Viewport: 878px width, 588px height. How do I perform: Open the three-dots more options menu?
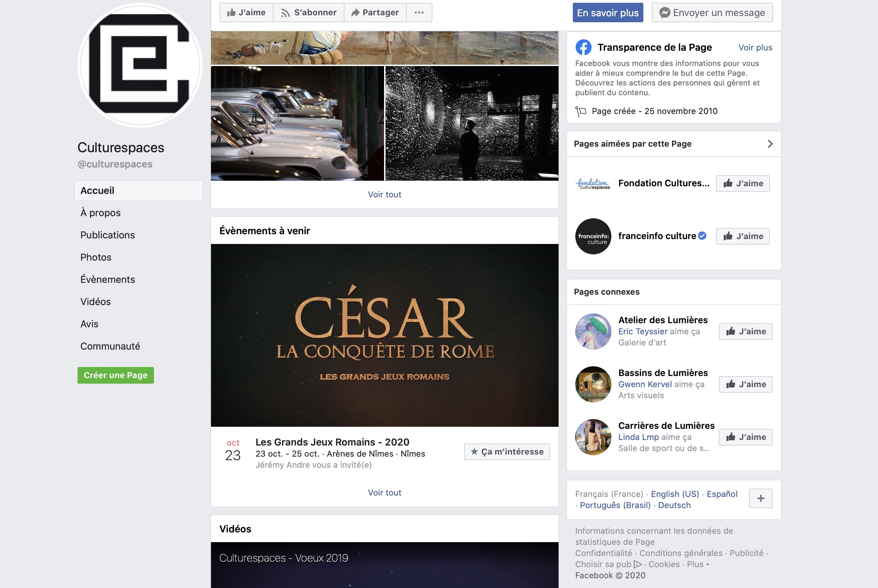click(419, 13)
